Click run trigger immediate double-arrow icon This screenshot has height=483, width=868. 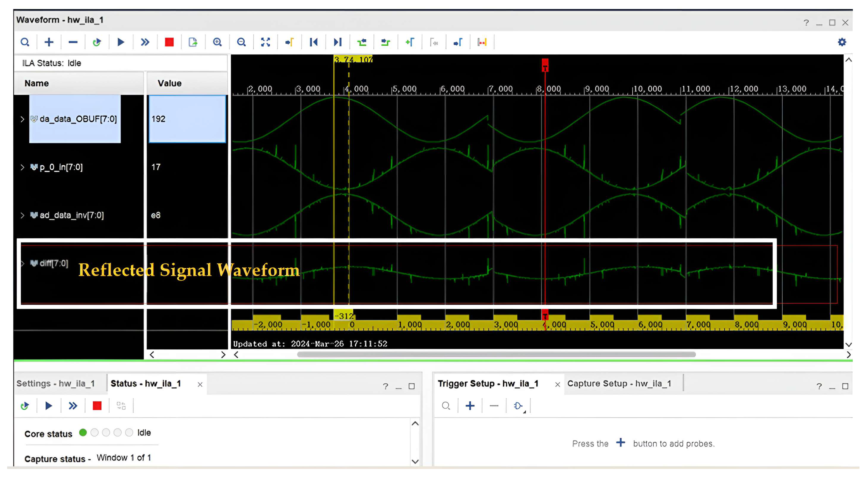click(145, 42)
